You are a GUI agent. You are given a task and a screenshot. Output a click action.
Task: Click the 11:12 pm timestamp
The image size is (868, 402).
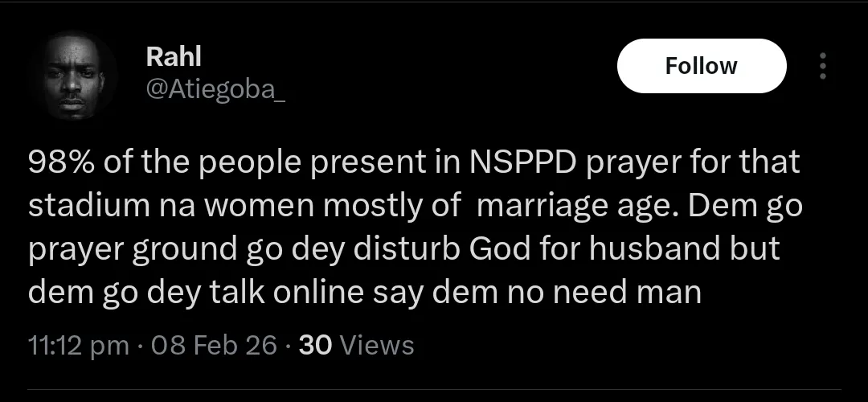click(78, 345)
